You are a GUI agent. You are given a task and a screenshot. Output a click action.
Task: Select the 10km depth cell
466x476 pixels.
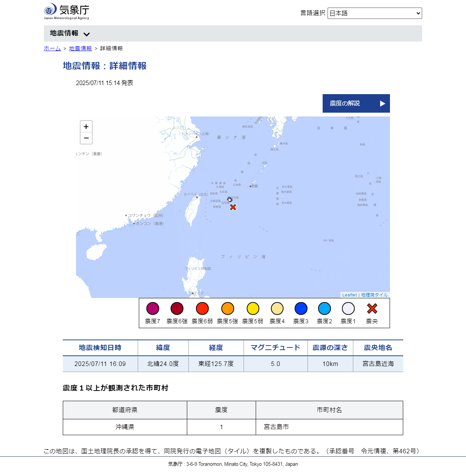tap(330, 364)
